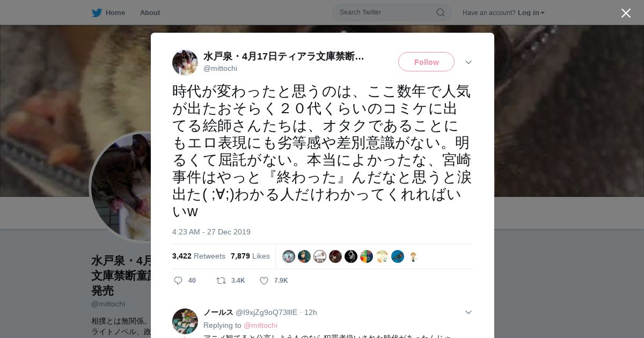Click the retweet icon showing 3.4K

click(x=221, y=281)
